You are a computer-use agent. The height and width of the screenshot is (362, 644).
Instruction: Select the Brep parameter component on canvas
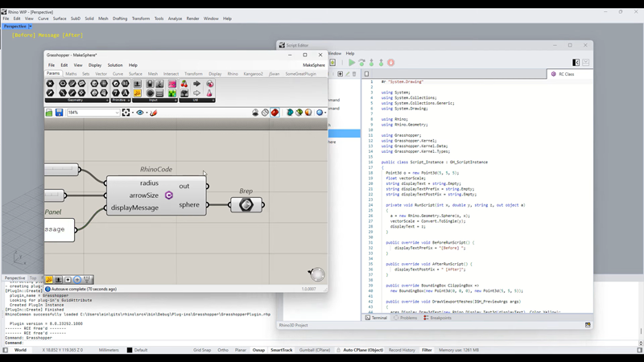pyautogui.click(x=246, y=205)
